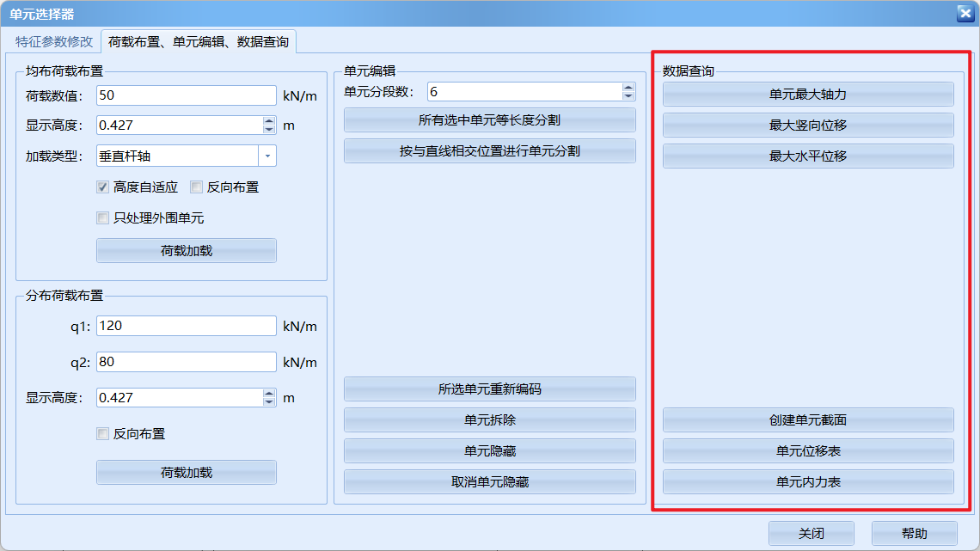980x551 pixels.
Task: Check the 只处理外围单元 option
Action: pos(103,218)
